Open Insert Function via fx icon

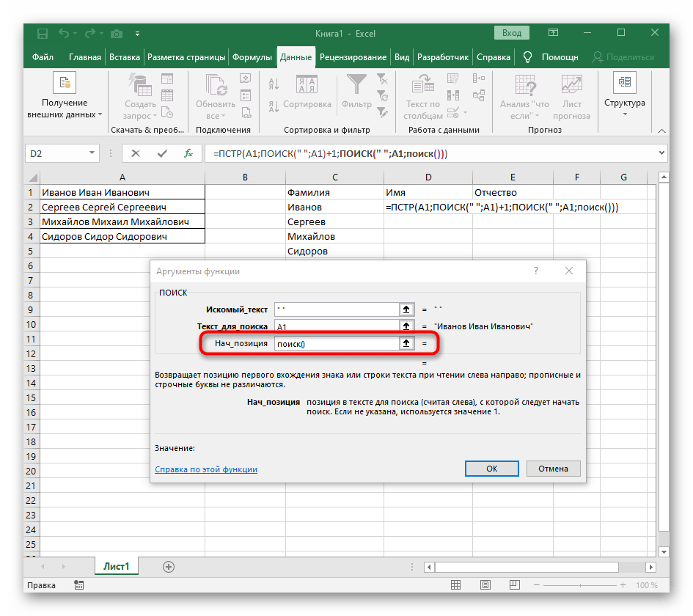[x=188, y=153]
